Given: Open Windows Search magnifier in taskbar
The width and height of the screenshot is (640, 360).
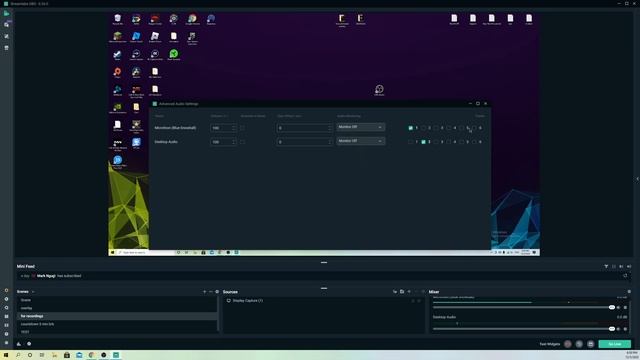Looking at the screenshot, I should click(x=18, y=355).
